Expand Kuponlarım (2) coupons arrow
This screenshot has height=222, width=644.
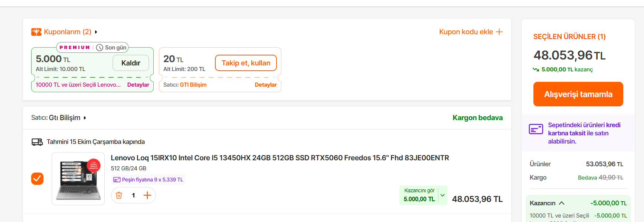click(96, 32)
